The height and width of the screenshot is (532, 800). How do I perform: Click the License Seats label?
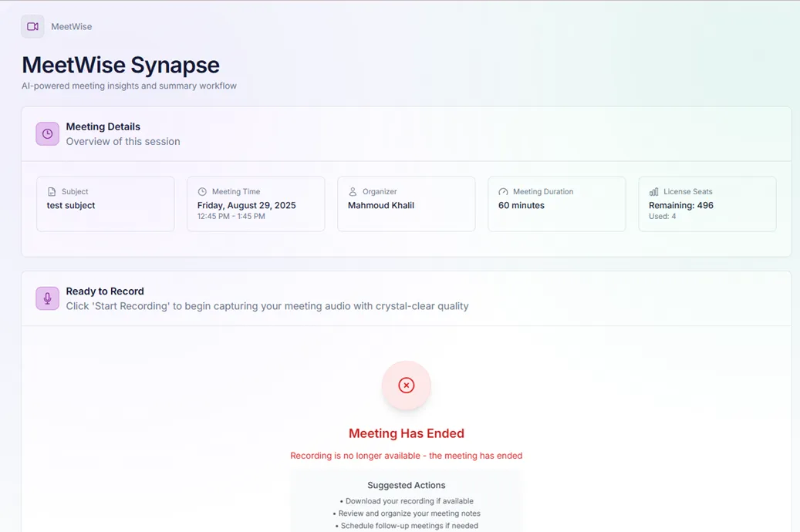click(688, 191)
